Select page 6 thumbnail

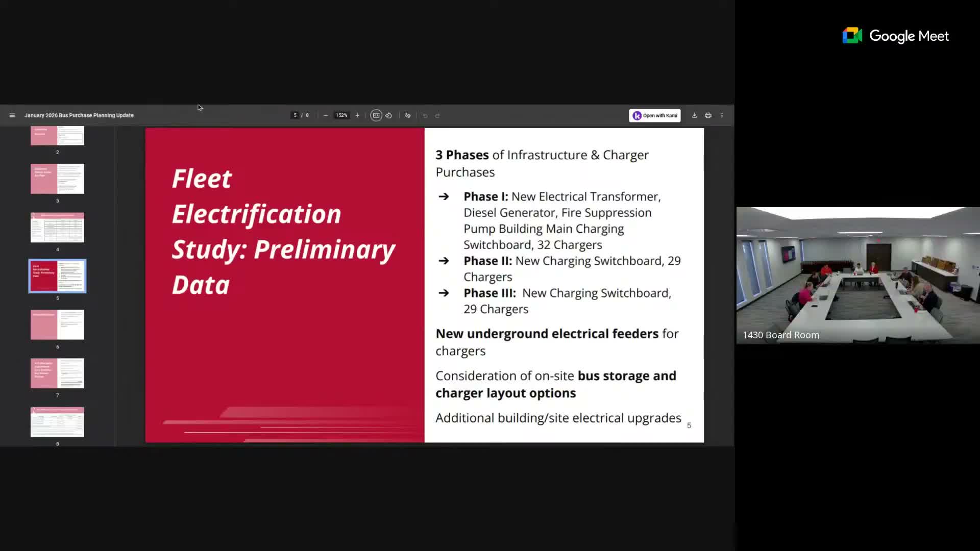click(57, 324)
